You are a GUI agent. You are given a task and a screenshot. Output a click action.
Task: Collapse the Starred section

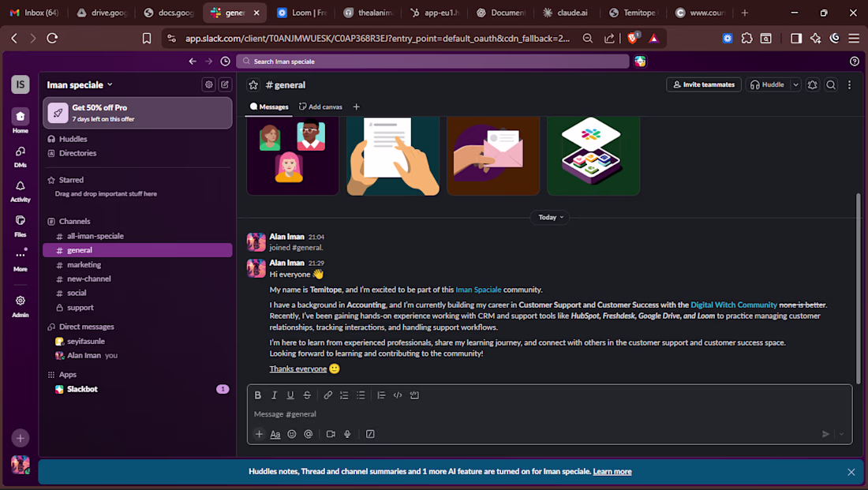pos(71,180)
